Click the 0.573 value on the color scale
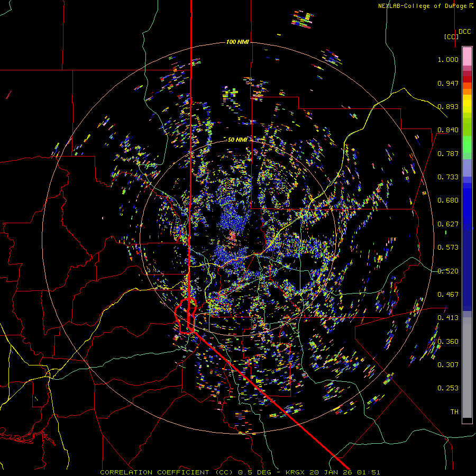 448,248
